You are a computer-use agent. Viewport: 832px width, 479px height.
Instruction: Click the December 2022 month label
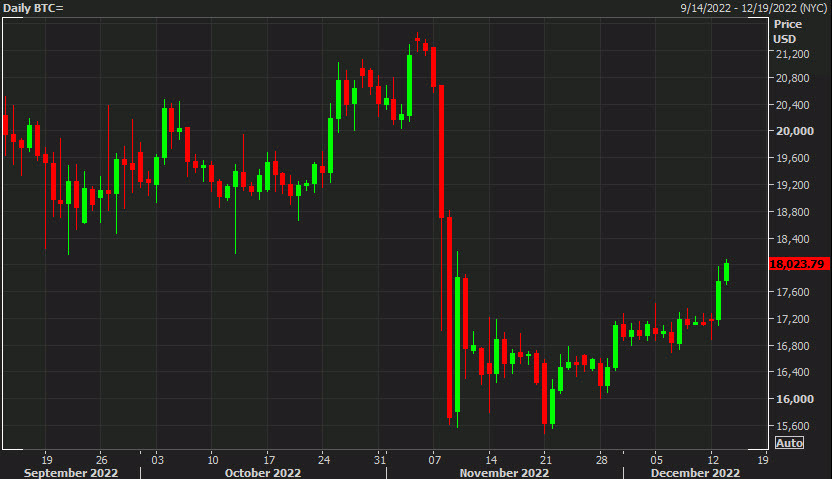tap(695, 473)
